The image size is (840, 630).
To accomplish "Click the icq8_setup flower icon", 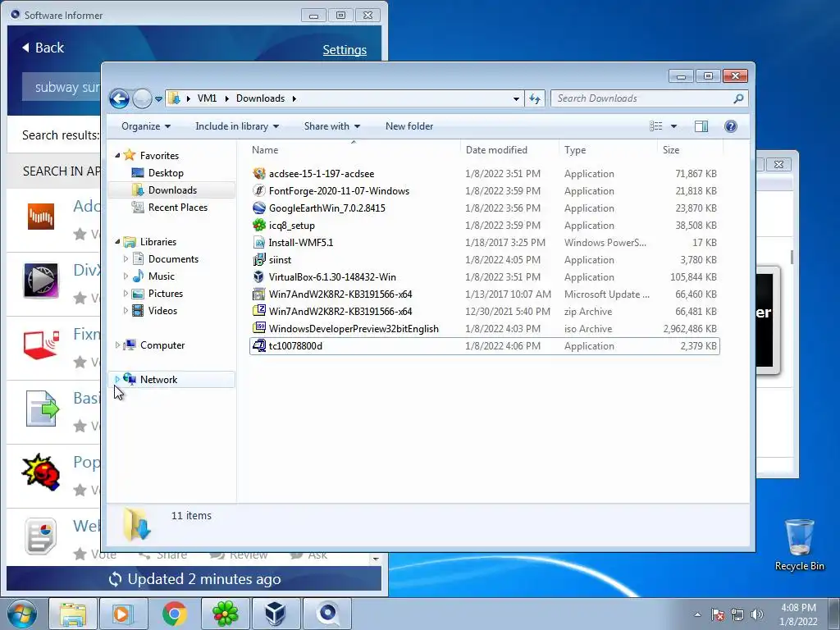I will pyautogui.click(x=259, y=225).
